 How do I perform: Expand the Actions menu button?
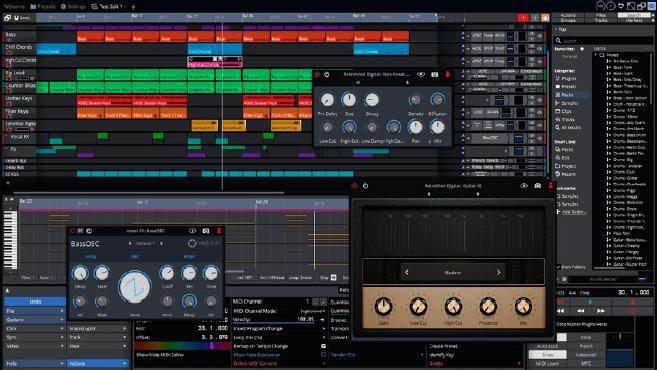tap(97, 363)
